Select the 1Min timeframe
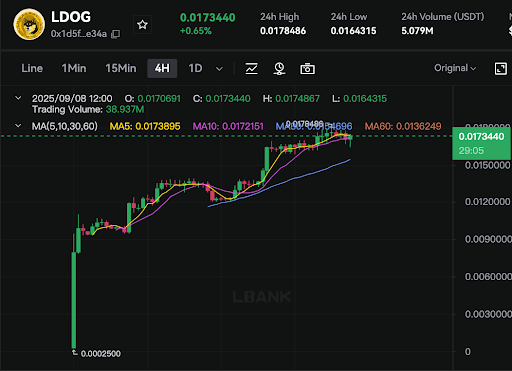512x371 pixels. [74, 68]
